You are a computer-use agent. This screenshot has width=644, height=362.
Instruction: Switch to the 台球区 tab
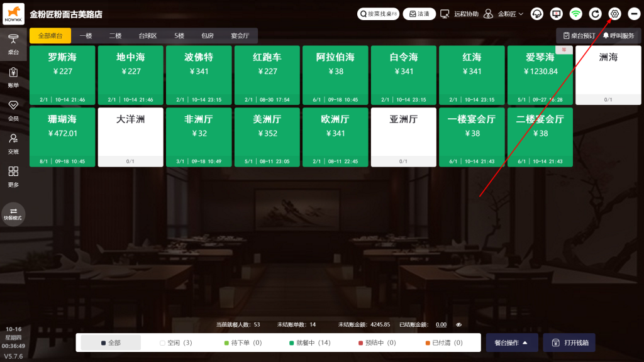pos(147,36)
